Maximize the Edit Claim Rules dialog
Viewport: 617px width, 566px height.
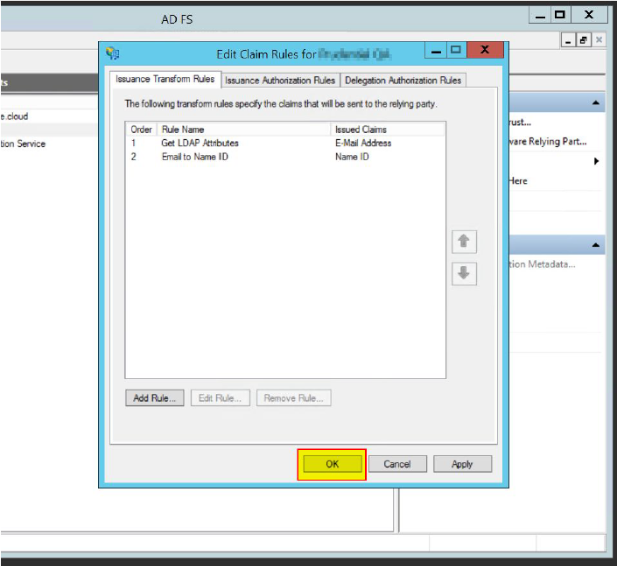pos(456,50)
